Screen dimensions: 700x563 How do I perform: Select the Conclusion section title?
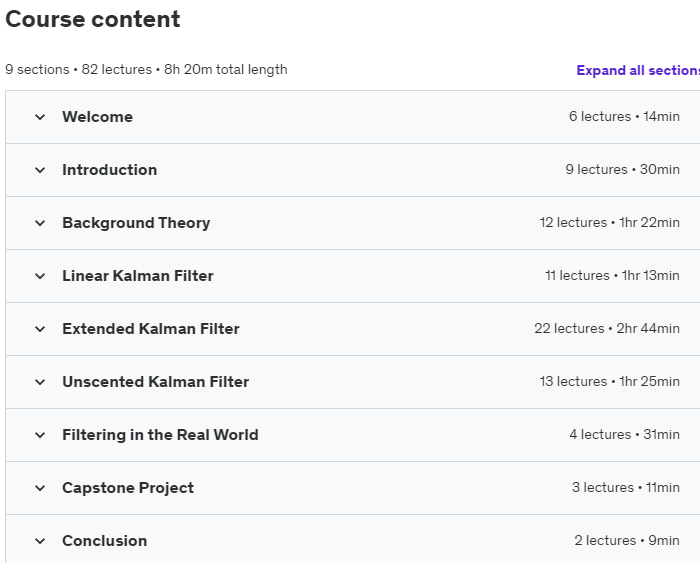click(x=104, y=541)
